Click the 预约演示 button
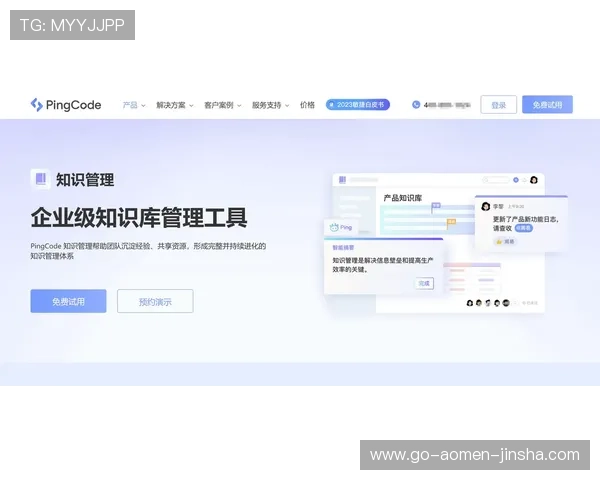 tap(155, 301)
